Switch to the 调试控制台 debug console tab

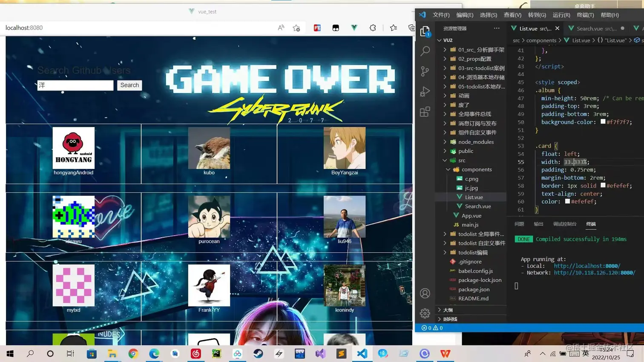coord(565,224)
